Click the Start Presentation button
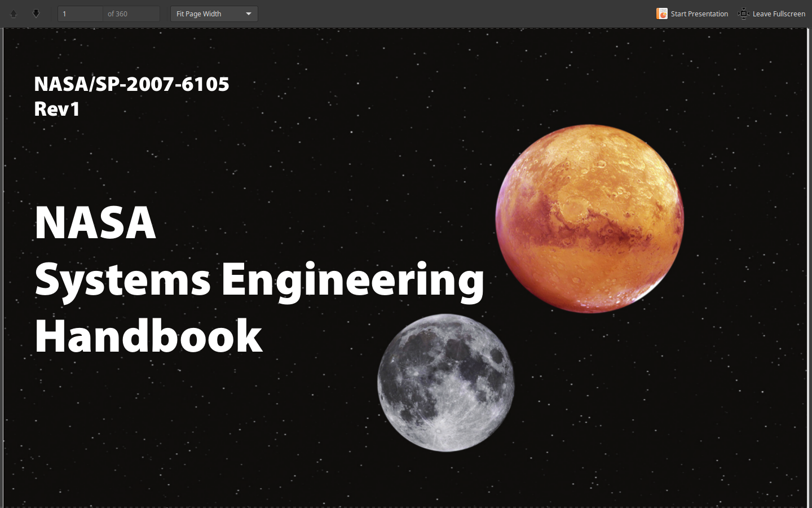Screen dimensions: 812x508 [x=692, y=14]
